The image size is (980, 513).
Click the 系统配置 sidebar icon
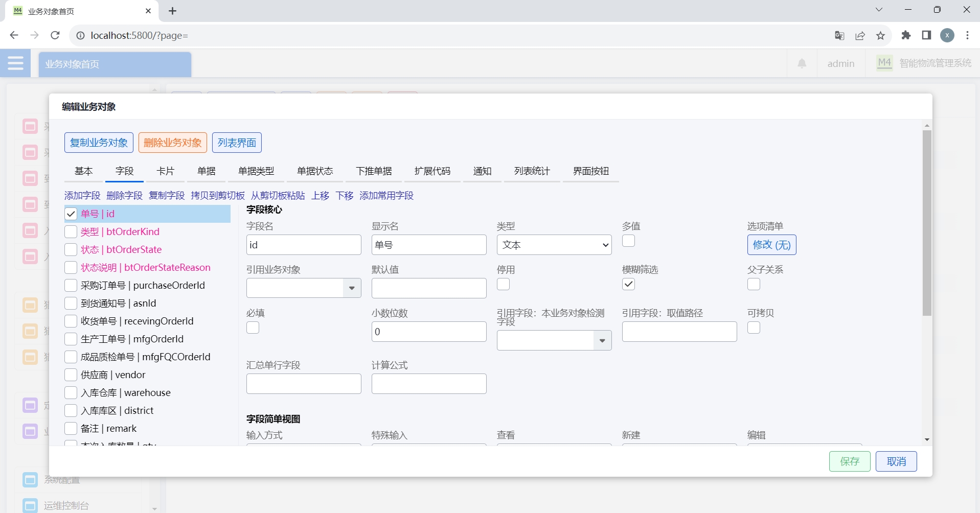[30, 480]
